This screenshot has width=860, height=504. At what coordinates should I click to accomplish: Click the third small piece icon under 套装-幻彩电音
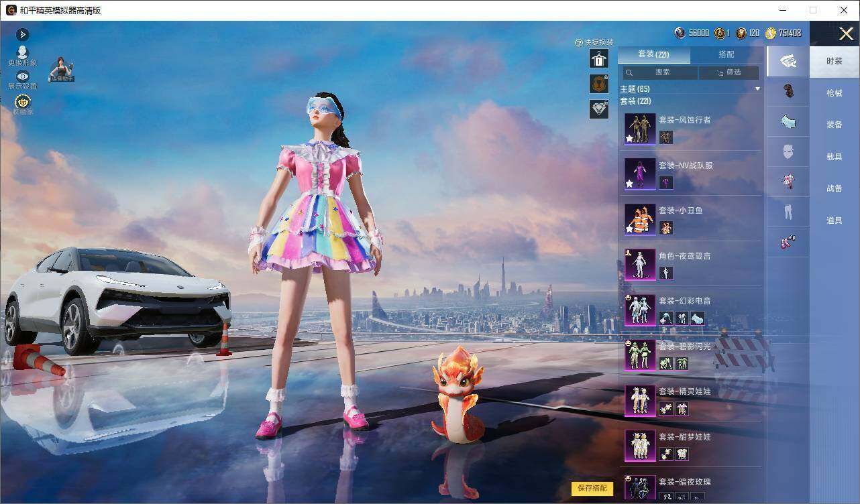[x=698, y=318]
